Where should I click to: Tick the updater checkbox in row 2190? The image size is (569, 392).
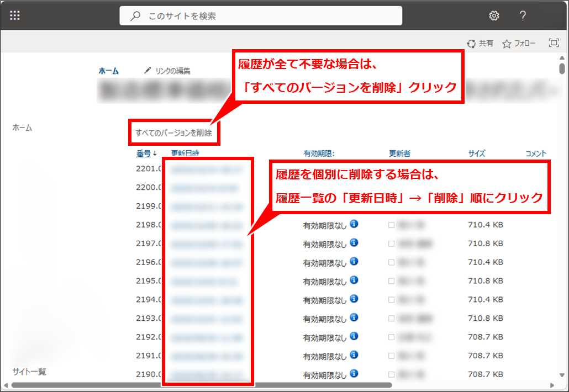tap(391, 374)
